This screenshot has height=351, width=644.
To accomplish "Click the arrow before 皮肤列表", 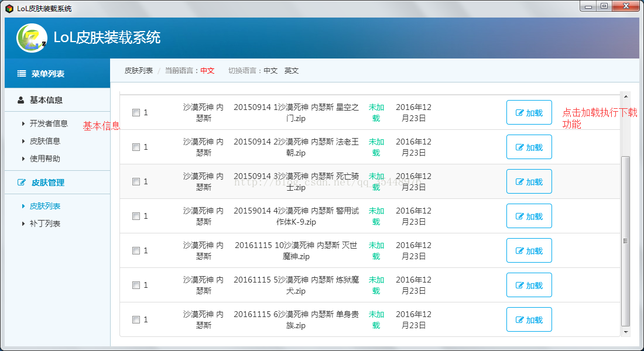I will [23, 206].
